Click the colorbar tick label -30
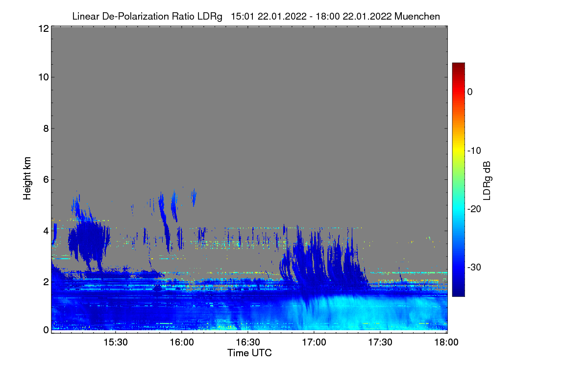The image size is (588, 392). 473,267
